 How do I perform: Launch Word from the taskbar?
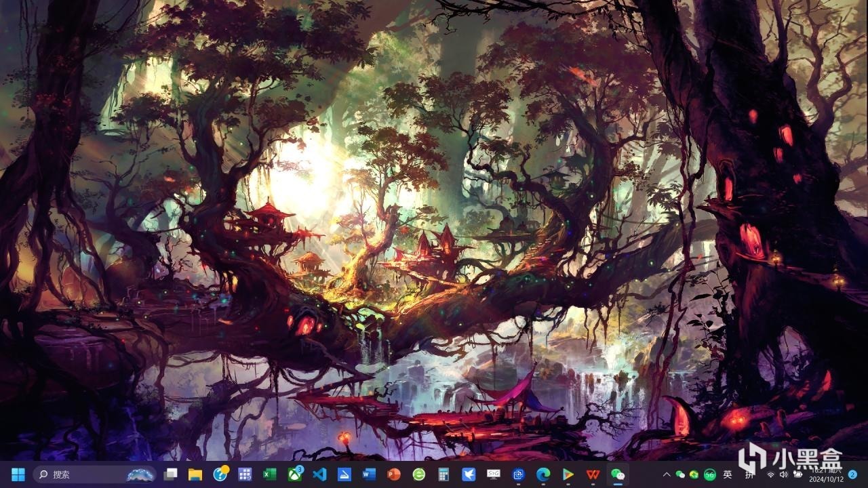(370, 474)
